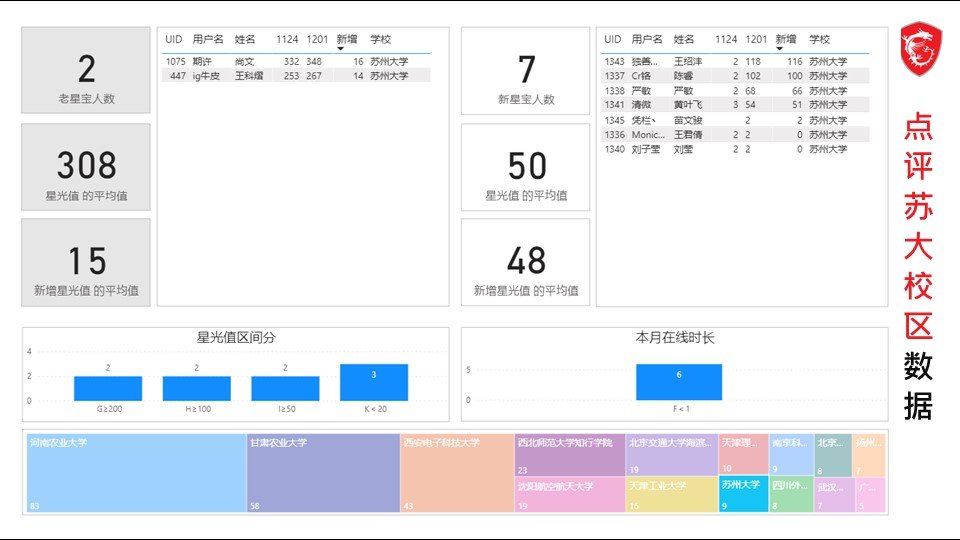Select the H≥100 bar in 星光值区间分 chart
This screenshot has width=960, height=540.
197,389
